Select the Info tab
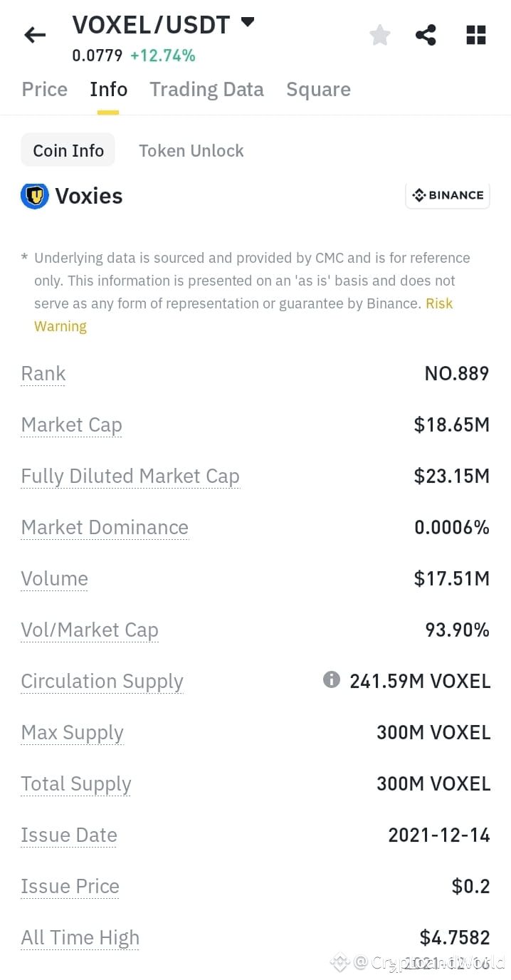Screen dimensions: 511x980 (108, 90)
